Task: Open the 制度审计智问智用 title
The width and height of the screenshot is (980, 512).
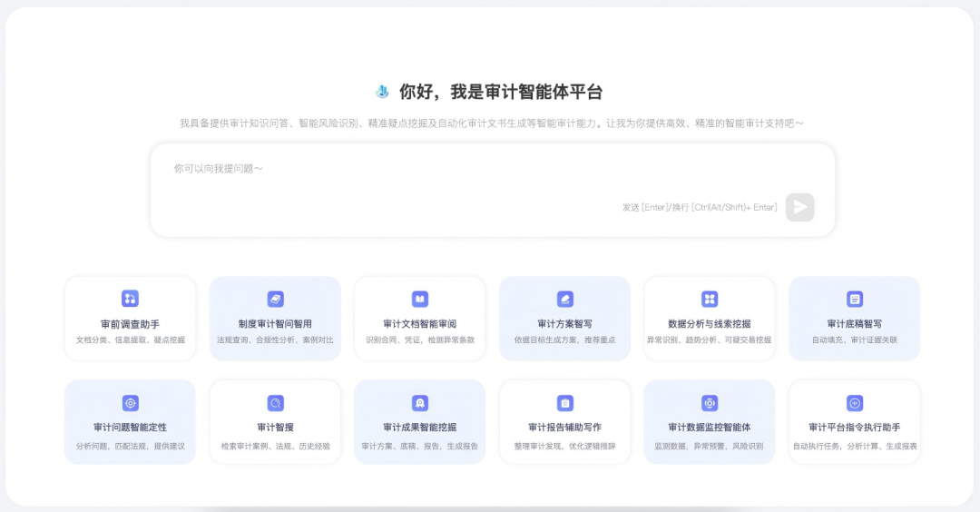Action: click(275, 324)
